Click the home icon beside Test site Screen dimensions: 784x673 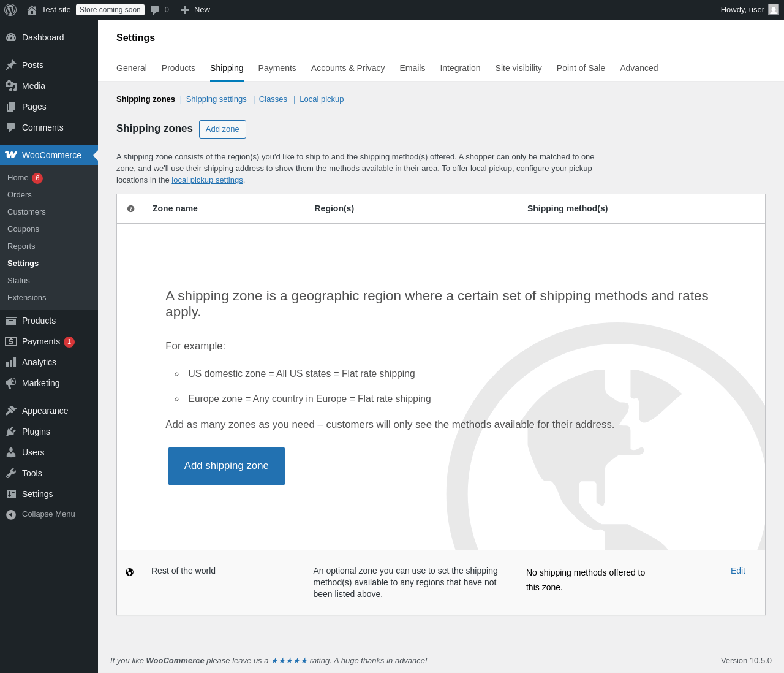[32, 10]
